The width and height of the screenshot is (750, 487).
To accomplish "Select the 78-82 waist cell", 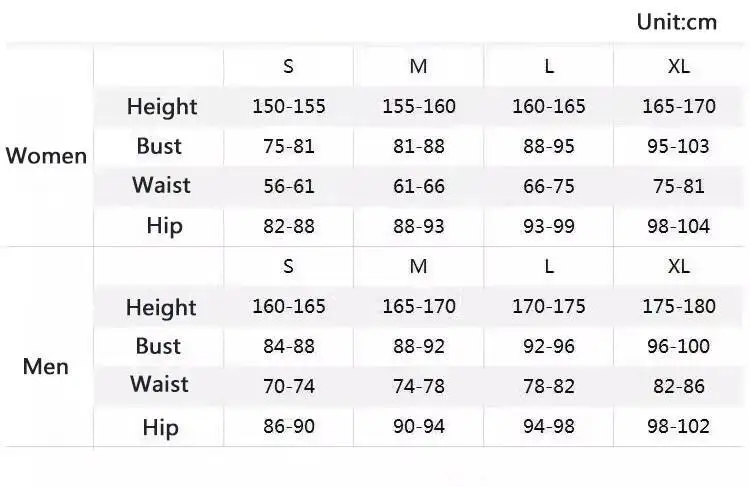I will (x=548, y=386).
